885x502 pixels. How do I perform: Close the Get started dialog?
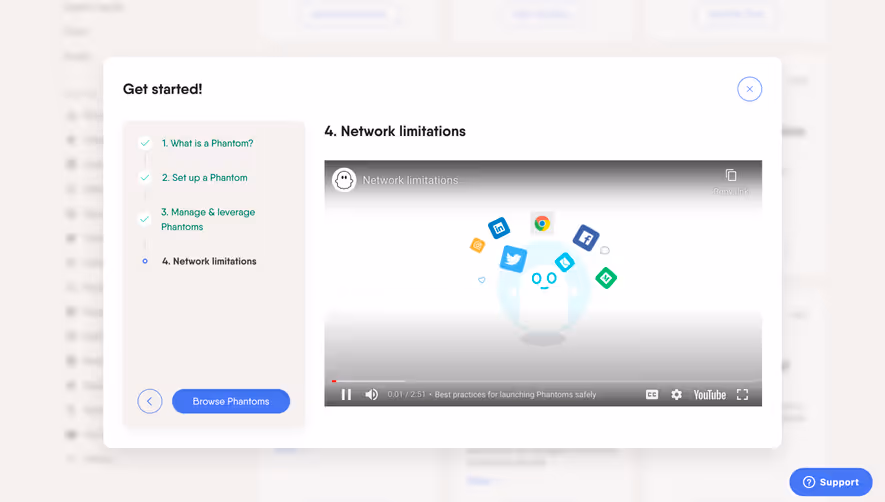point(749,89)
